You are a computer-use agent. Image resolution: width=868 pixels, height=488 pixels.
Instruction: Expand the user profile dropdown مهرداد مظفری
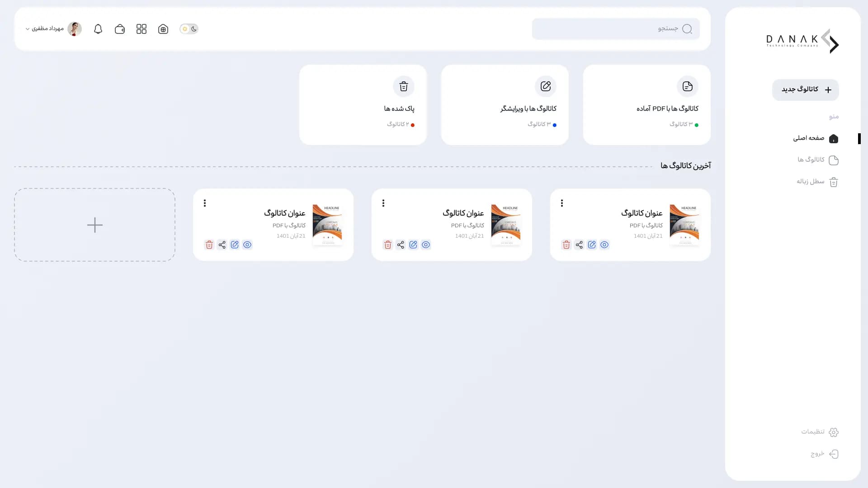[47, 29]
